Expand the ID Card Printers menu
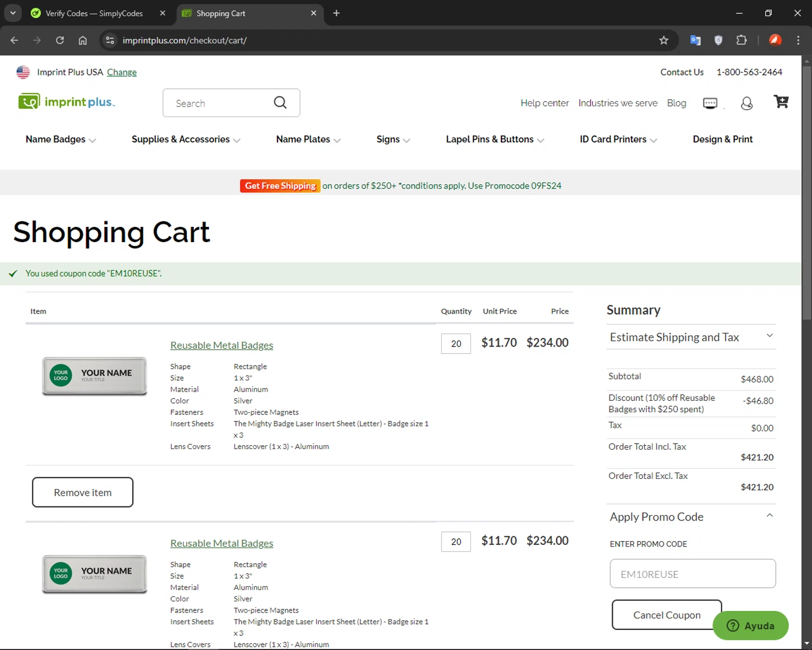812x650 pixels. pyautogui.click(x=618, y=139)
